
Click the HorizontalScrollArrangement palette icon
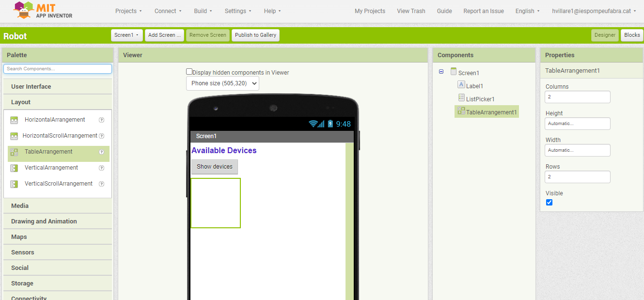[14, 136]
